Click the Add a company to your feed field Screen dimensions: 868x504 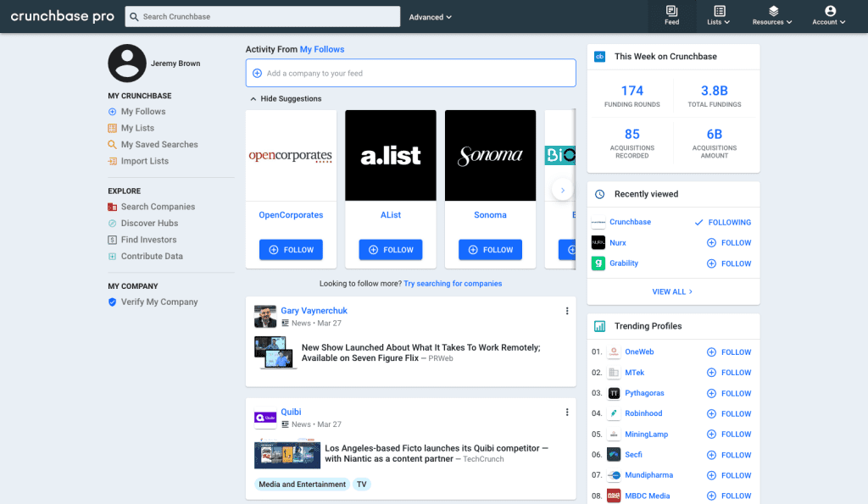coord(410,74)
